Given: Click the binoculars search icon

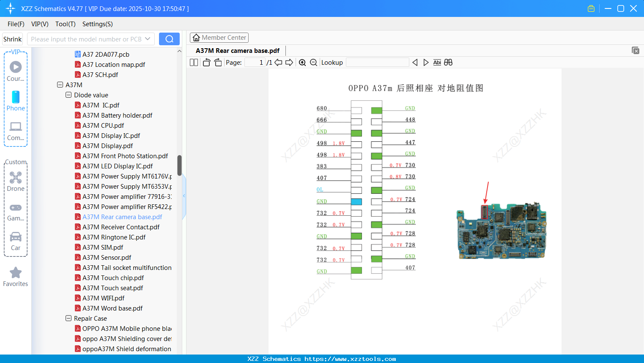Looking at the screenshot, I should click(x=448, y=62).
